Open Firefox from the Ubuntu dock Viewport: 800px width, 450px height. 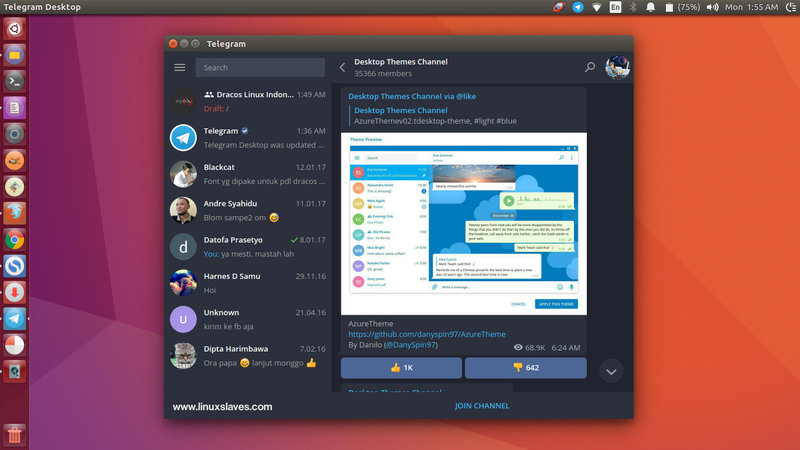(14, 213)
